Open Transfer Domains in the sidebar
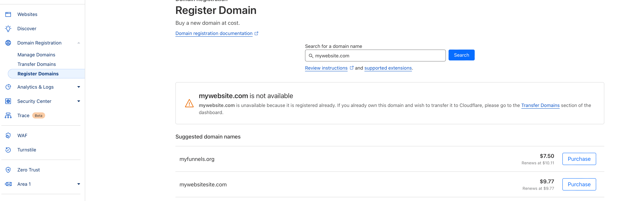The width and height of the screenshot is (644, 201). 36,64
